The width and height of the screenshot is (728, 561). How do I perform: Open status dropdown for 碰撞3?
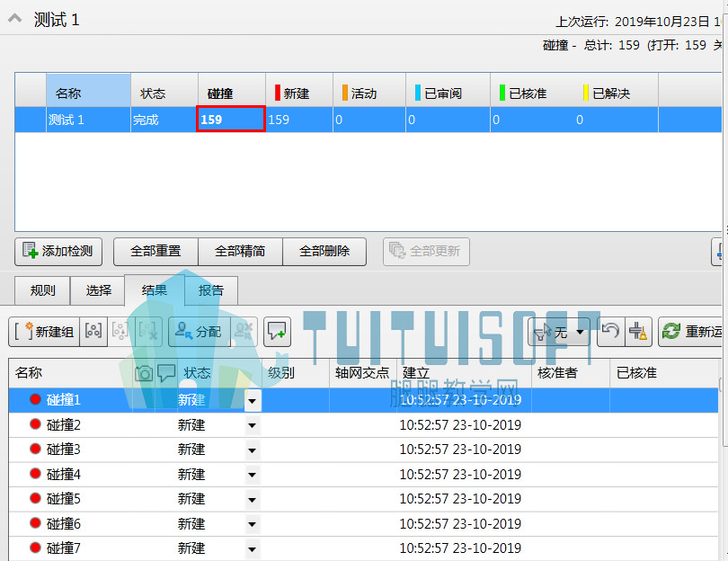pos(253,450)
